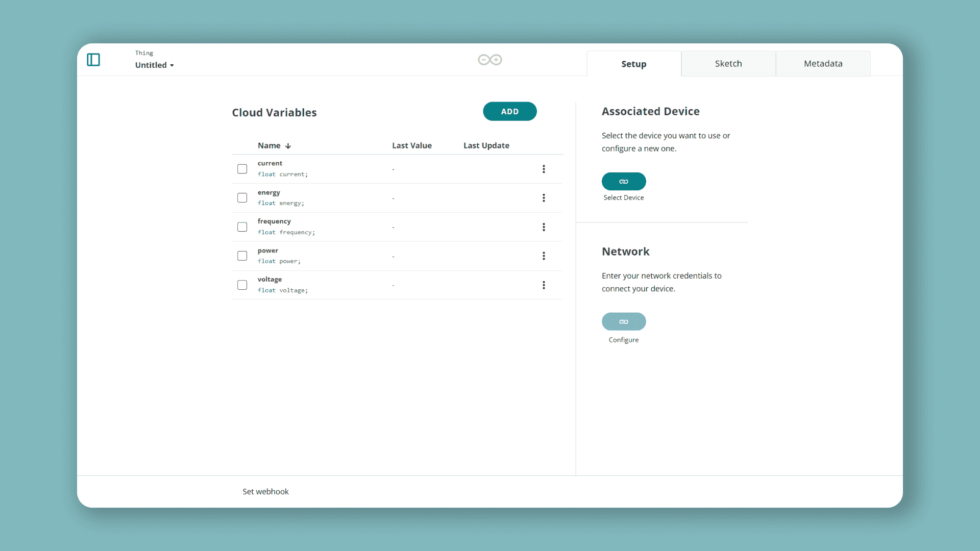Check the energy variable checkbox

pos(242,198)
